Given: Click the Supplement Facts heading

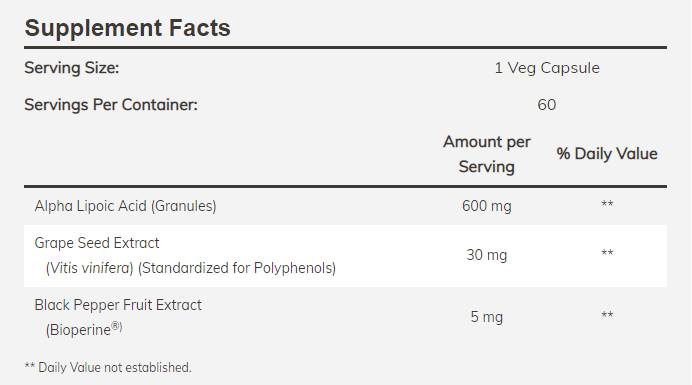Looking at the screenshot, I should [x=128, y=28].
